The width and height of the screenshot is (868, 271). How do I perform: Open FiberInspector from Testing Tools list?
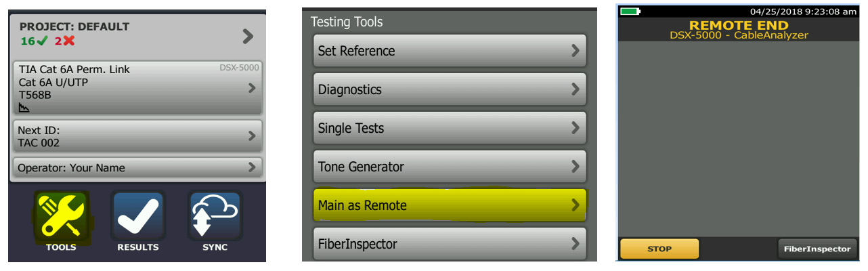coord(450,243)
